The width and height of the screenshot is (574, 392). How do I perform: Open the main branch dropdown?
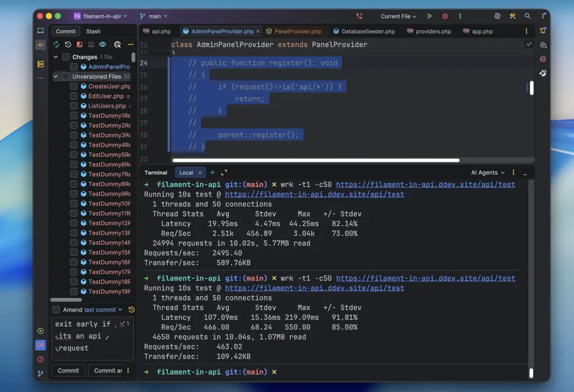tap(154, 16)
